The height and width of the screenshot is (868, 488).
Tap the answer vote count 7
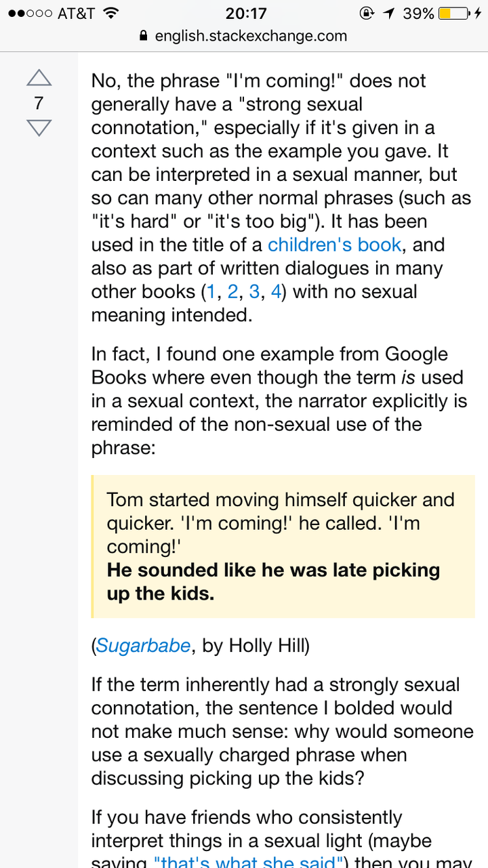point(39,103)
